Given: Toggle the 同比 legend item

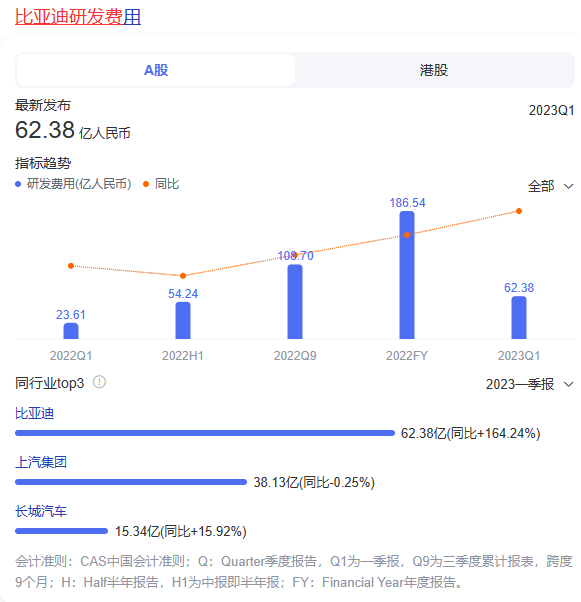Looking at the screenshot, I should [x=161, y=184].
